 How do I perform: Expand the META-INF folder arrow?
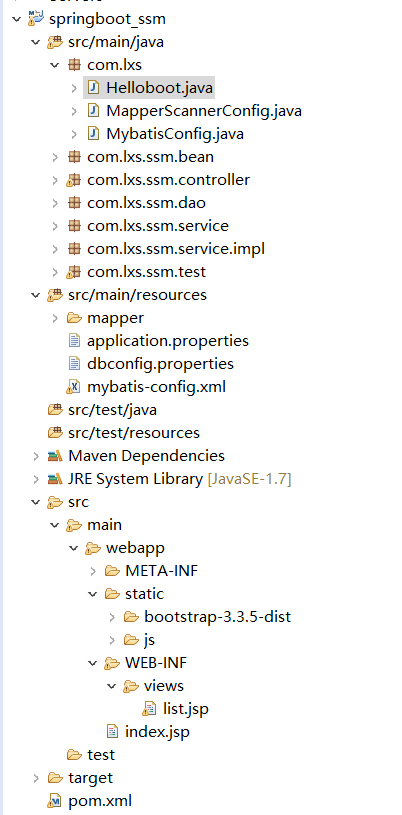[94, 571]
